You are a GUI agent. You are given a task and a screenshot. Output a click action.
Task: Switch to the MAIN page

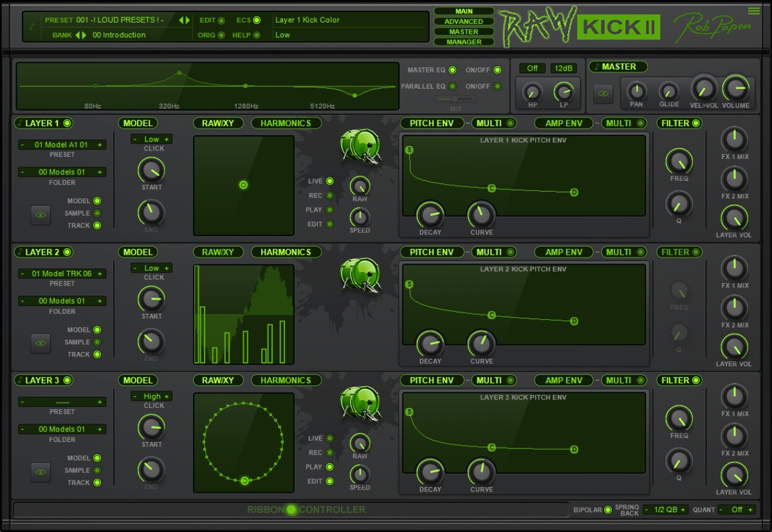click(464, 11)
